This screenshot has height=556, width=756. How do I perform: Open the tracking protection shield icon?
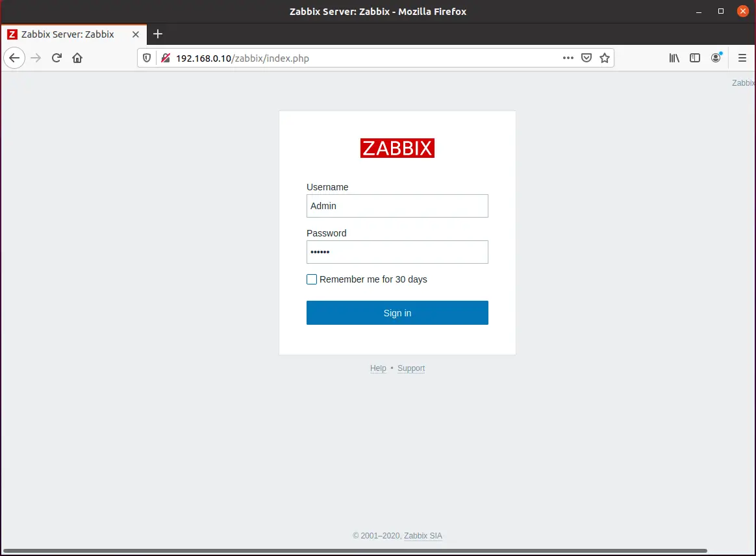147,58
